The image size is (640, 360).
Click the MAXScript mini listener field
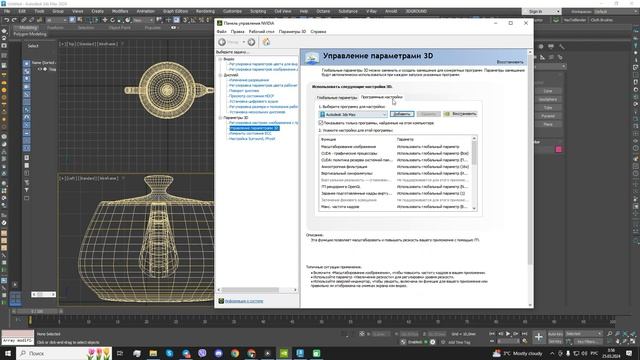click(x=18, y=340)
